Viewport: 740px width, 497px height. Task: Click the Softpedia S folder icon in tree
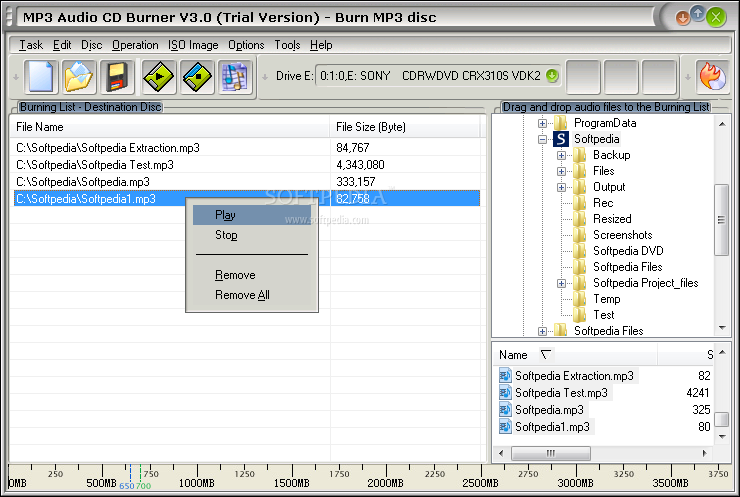(561, 139)
